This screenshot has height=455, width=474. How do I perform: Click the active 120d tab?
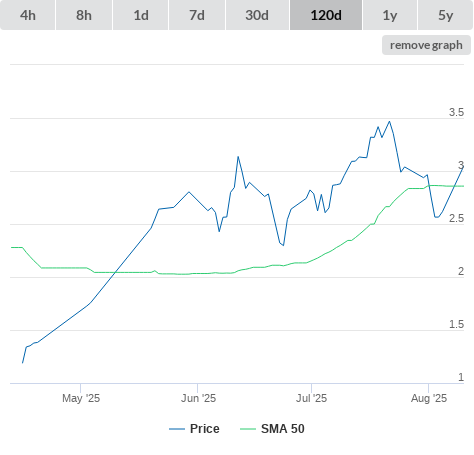(326, 15)
